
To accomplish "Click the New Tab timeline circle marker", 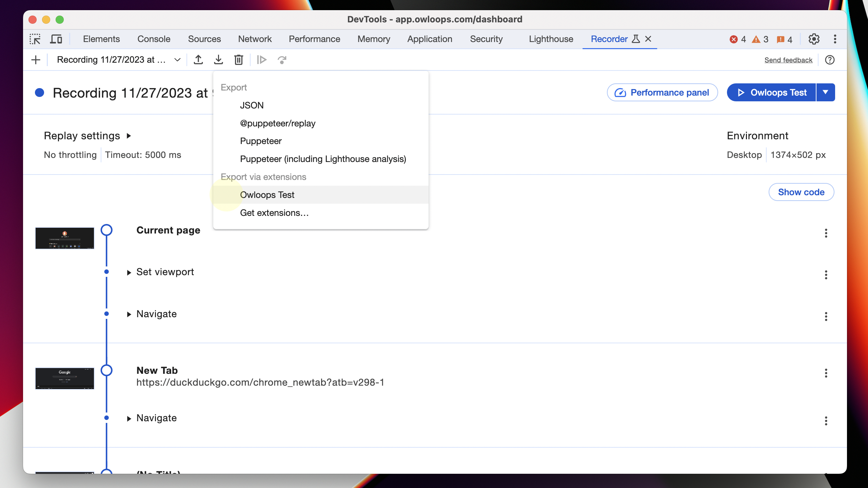I will pyautogui.click(x=106, y=370).
